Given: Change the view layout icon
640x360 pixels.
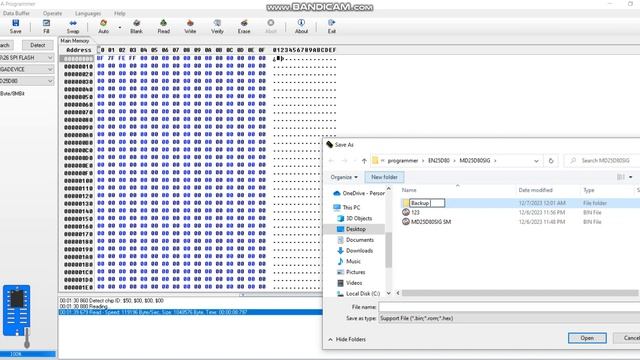Looking at the screenshot, I should coord(620,177).
